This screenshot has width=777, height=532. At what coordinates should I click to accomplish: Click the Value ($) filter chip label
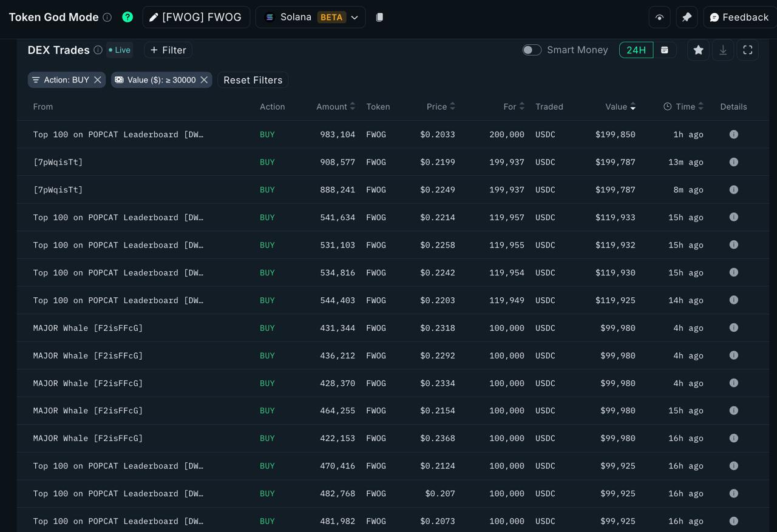161,79
